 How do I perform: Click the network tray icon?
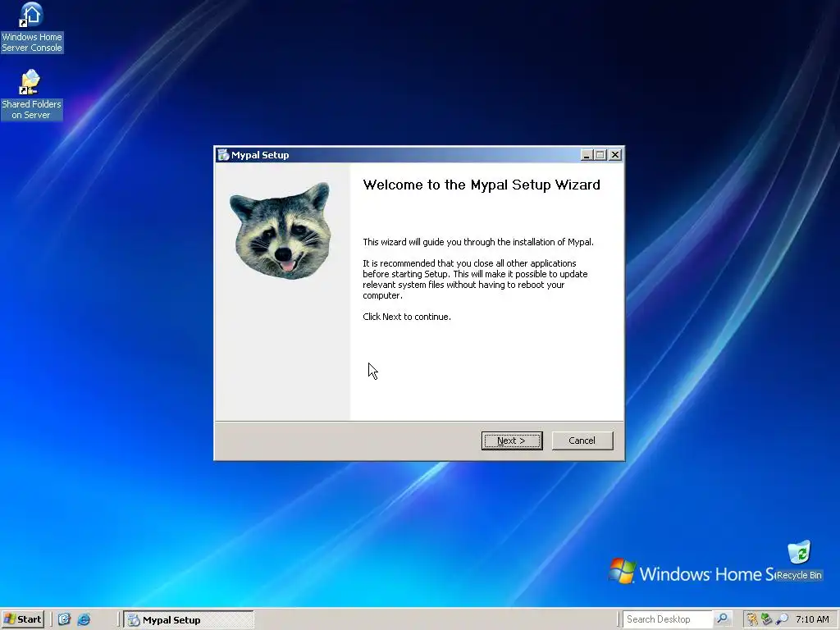point(767,619)
